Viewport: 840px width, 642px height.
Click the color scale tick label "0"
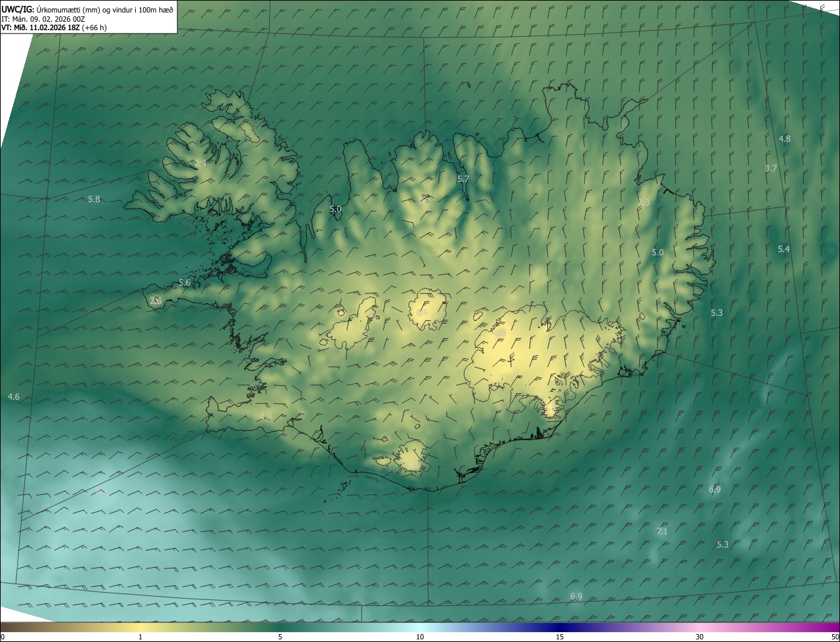3,637
